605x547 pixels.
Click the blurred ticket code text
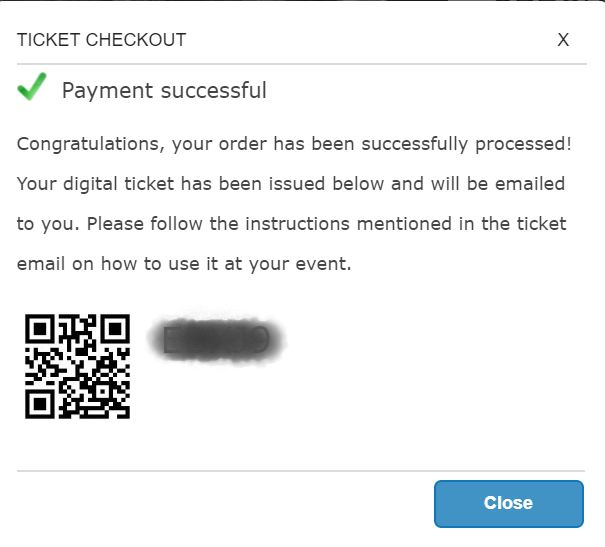click(x=216, y=339)
